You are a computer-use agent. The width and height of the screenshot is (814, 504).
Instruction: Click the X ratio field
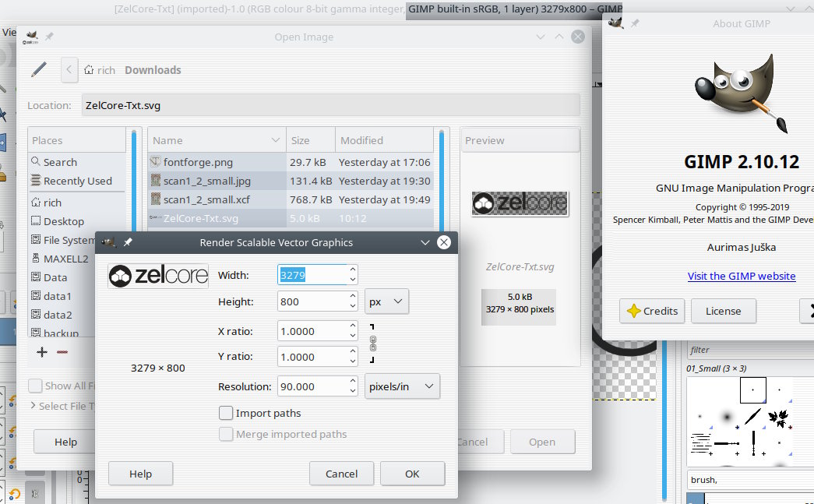click(312, 331)
